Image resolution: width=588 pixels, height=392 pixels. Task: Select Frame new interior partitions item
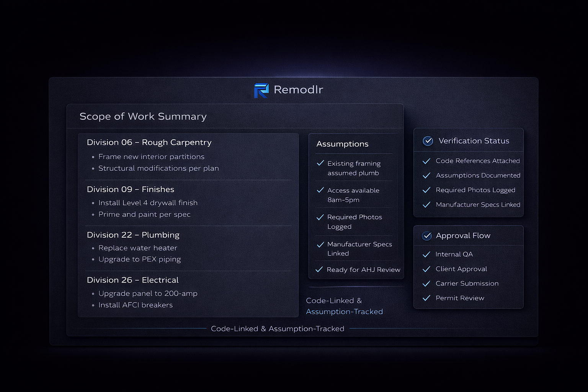pyautogui.click(x=151, y=157)
